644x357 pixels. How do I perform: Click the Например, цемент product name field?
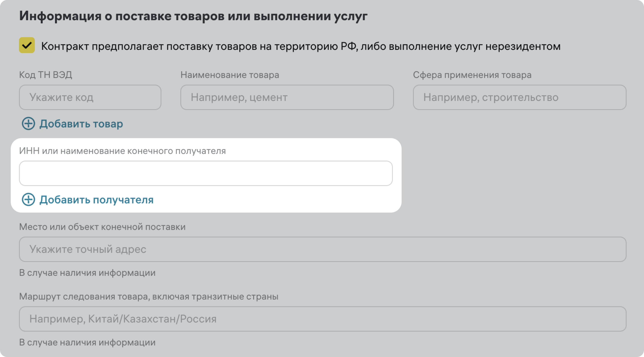click(287, 97)
